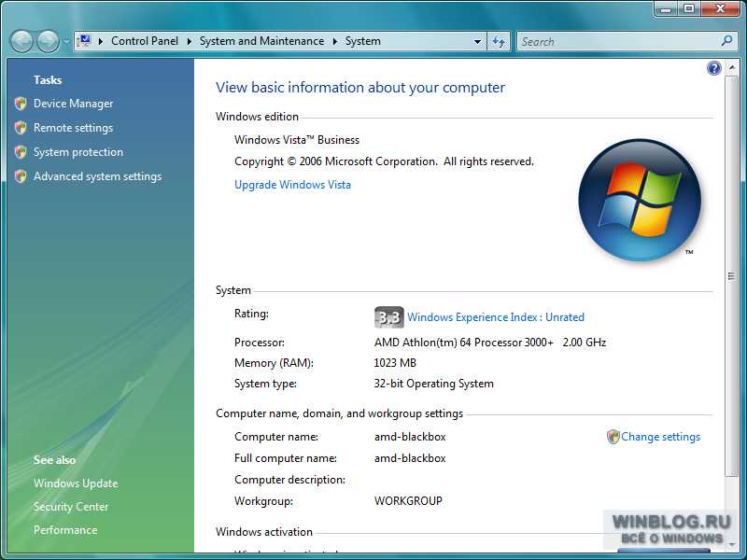The height and width of the screenshot is (560, 747).
Task: Click the shield icon beside Change settings
Action: (613, 437)
